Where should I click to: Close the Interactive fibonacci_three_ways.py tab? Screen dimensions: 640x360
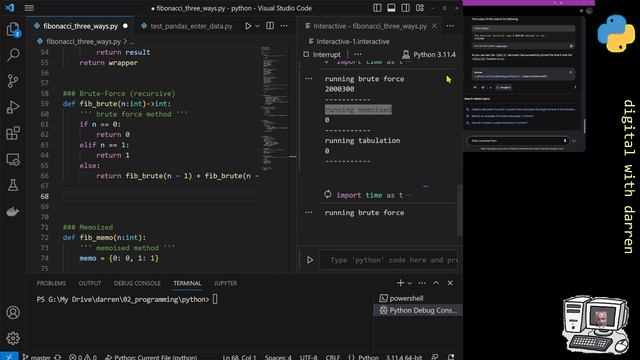tap(434, 26)
